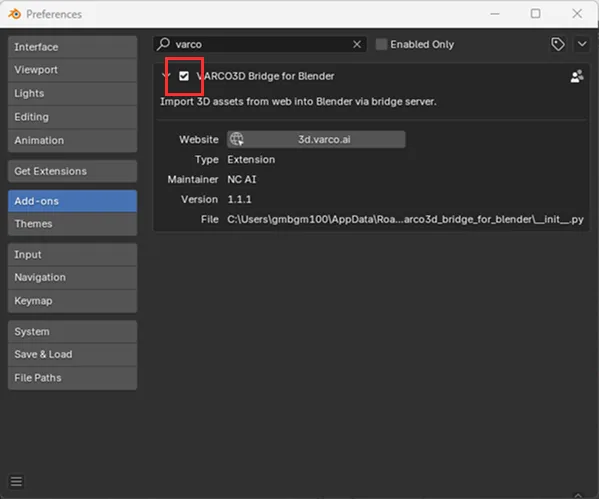Open the Input preferences section
Viewport: 599px width, 499px height.
(x=72, y=254)
